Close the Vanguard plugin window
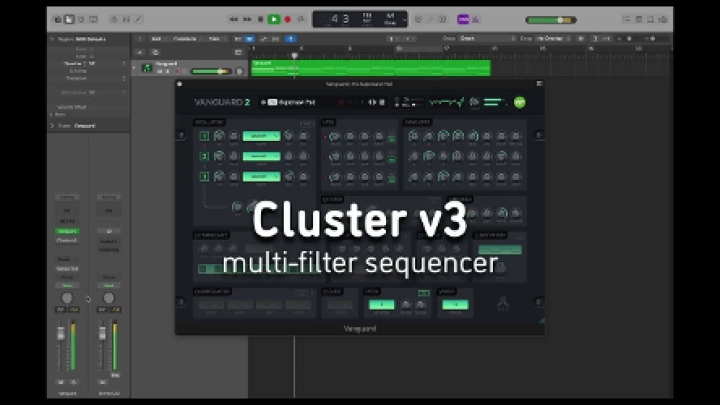 (180, 84)
